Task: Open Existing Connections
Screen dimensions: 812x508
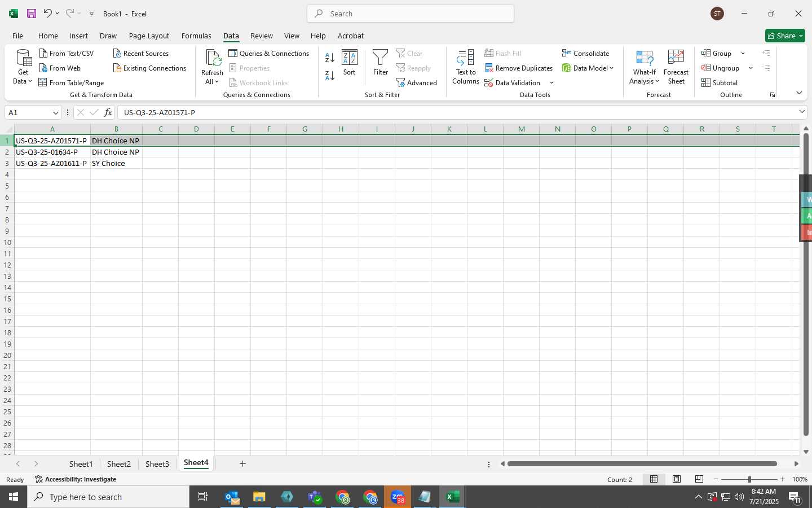Action: (x=149, y=68)
